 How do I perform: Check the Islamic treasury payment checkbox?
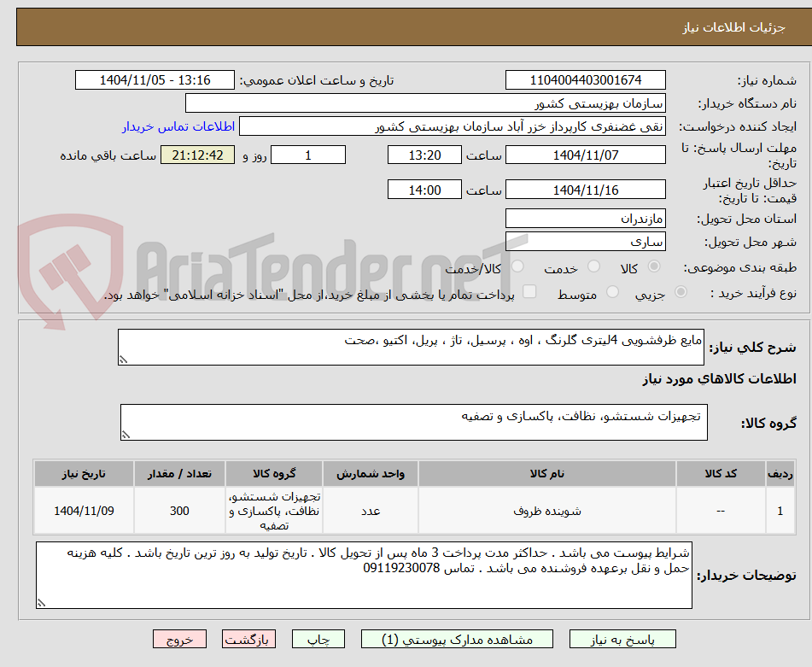(530, 292)
